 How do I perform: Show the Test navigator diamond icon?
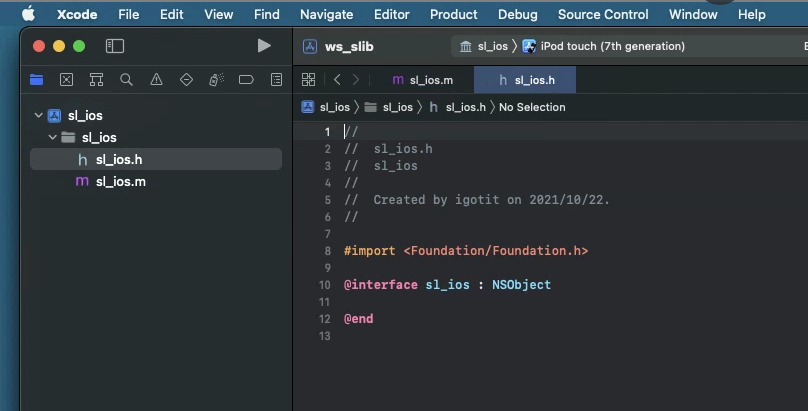[x=187, y=79]
